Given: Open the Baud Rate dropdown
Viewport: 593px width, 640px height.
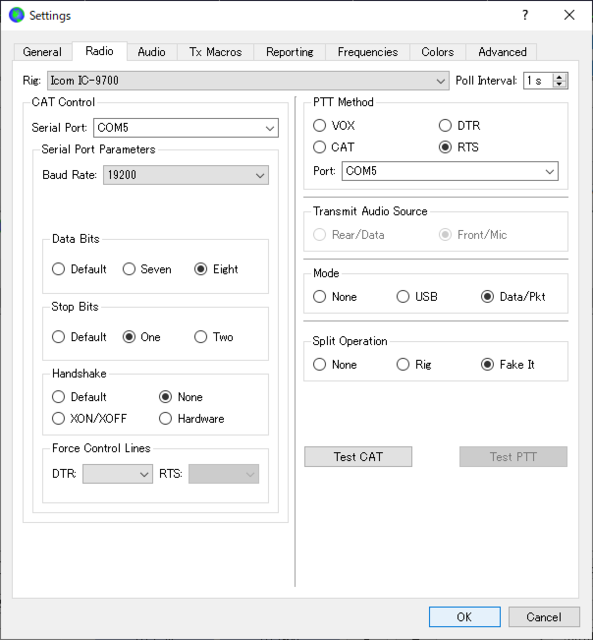Looking at the screenshot, I should 186,175.
